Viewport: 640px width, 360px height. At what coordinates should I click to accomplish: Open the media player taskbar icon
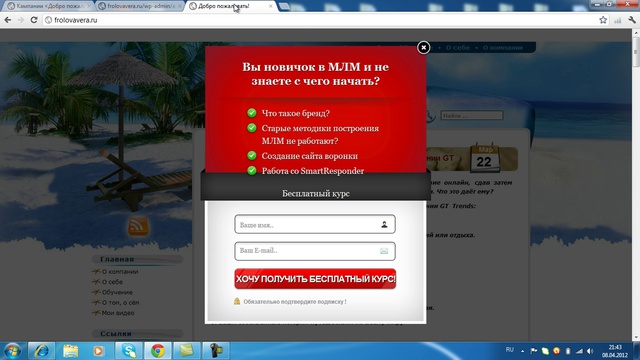(x=98, y=351)
